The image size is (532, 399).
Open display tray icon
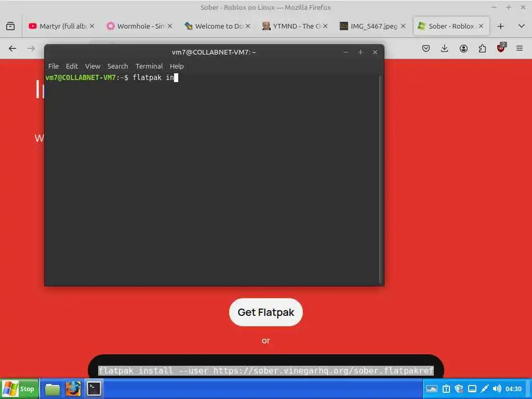472,389
